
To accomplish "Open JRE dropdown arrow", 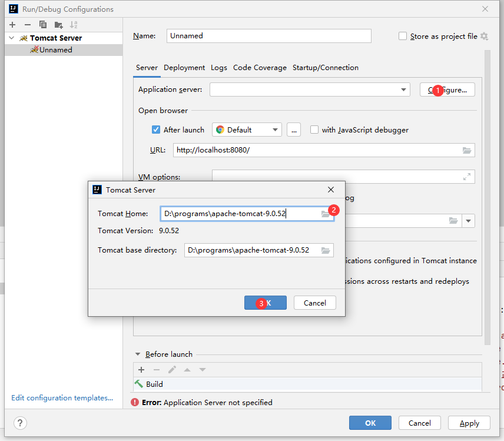I will [468, 221].
